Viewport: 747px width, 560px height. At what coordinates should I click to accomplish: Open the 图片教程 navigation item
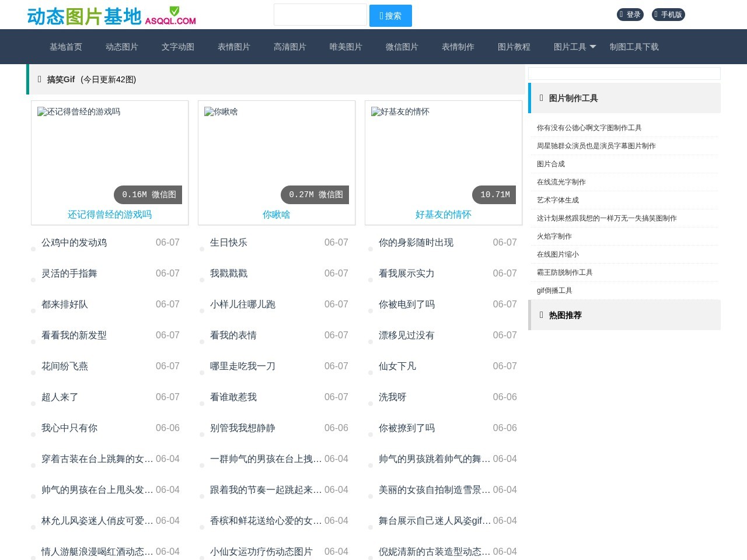(514, 47)
